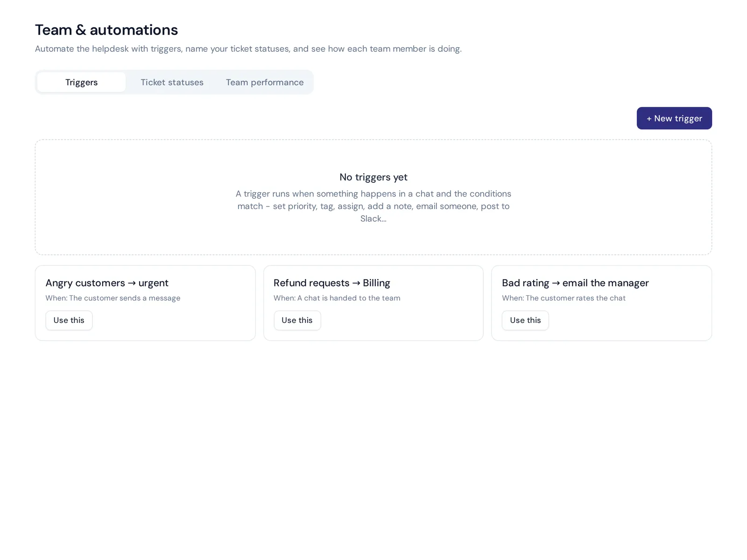
Task: Click the 'Refund requests → Billing' title
Action: pyautogui.click(x=332, y=283)
